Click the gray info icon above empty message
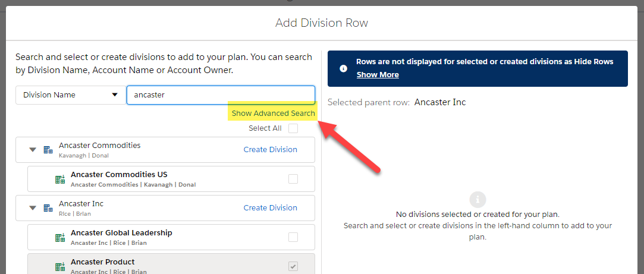 [477, 200]
